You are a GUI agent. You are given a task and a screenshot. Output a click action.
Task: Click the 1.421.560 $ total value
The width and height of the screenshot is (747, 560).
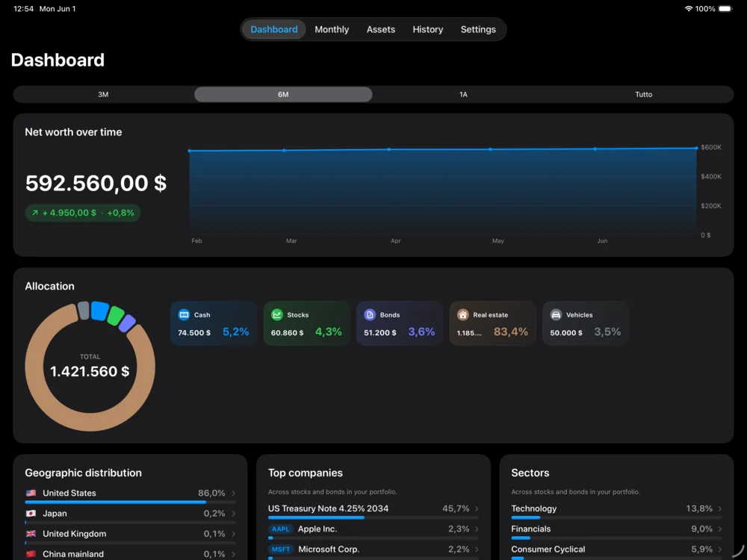[x=90, y=371]
